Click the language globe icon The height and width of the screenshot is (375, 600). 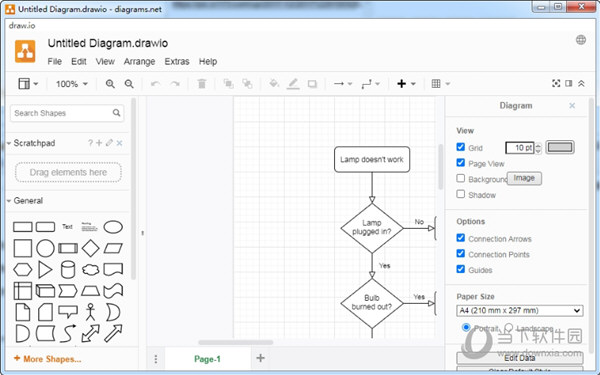point(581,40)
